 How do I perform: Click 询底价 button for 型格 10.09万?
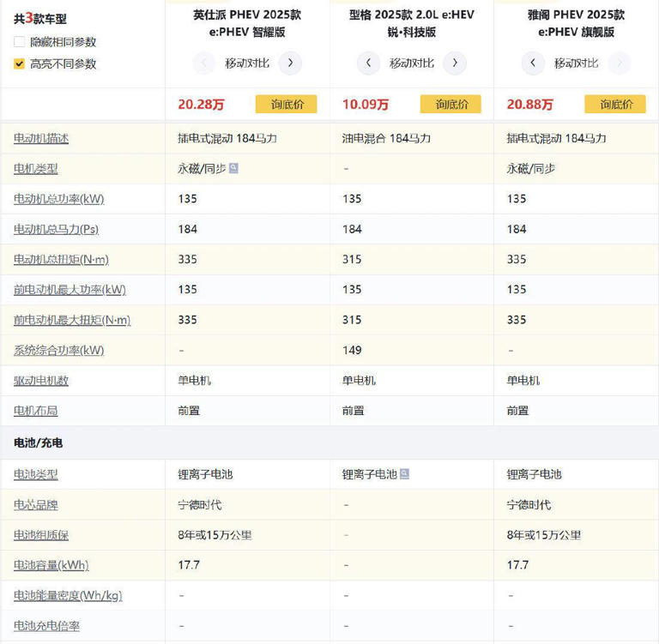450,104
